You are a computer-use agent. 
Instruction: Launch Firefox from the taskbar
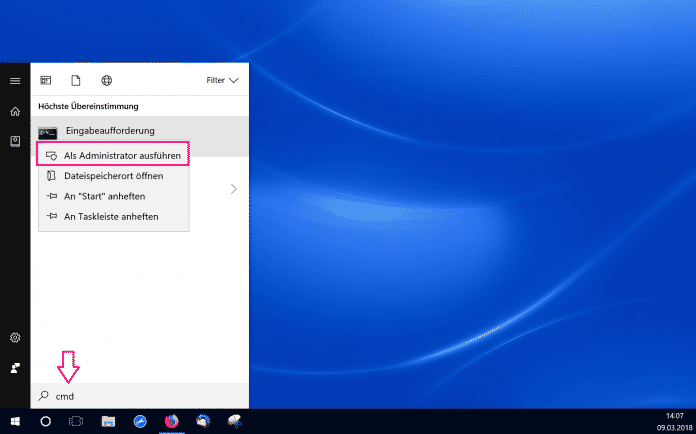(x=171, y=421)
